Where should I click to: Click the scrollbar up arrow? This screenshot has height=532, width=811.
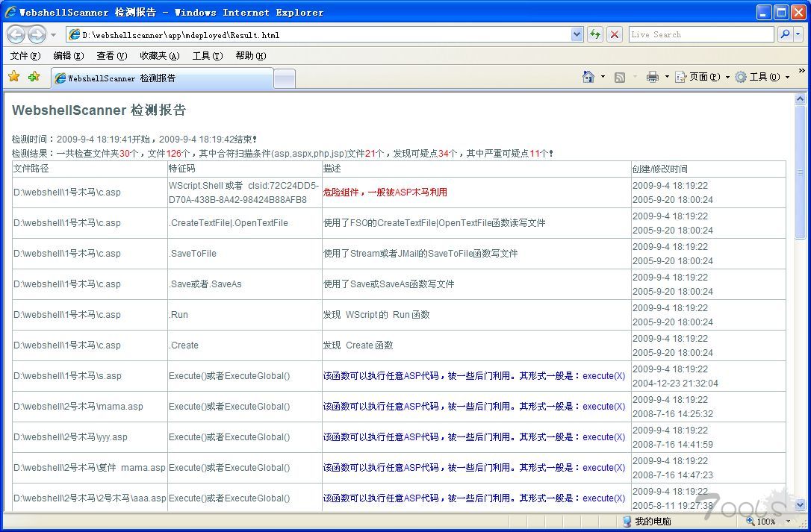(800, 98)
